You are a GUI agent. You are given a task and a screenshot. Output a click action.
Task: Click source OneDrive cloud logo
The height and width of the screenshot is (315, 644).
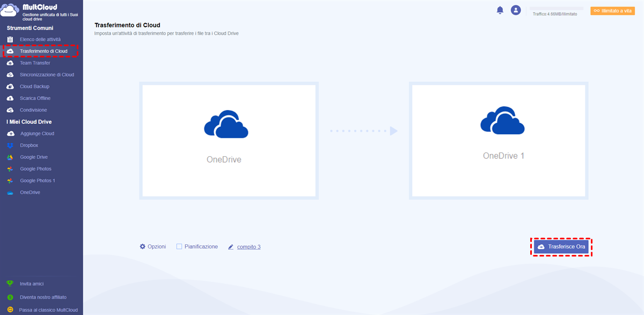226,123
